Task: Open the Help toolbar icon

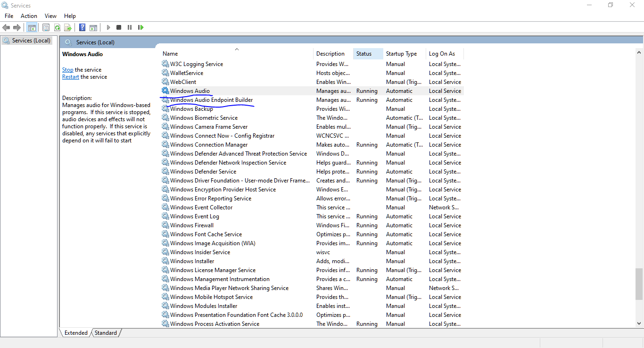Action: click(83, 27)
